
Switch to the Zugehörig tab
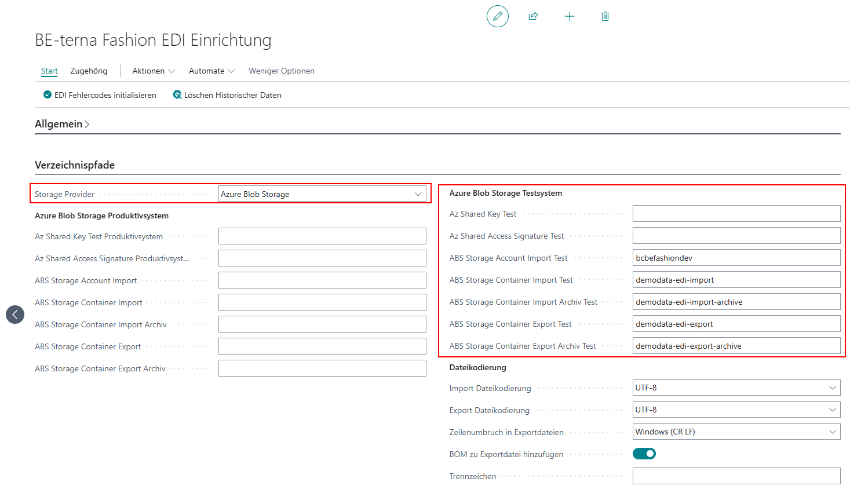point(89,71)
